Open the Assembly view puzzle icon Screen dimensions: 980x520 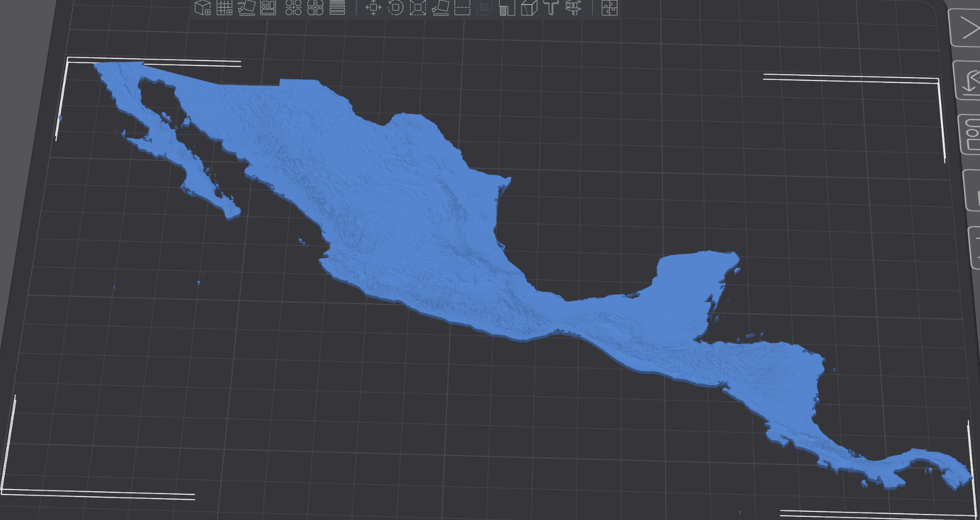point(609,8)
